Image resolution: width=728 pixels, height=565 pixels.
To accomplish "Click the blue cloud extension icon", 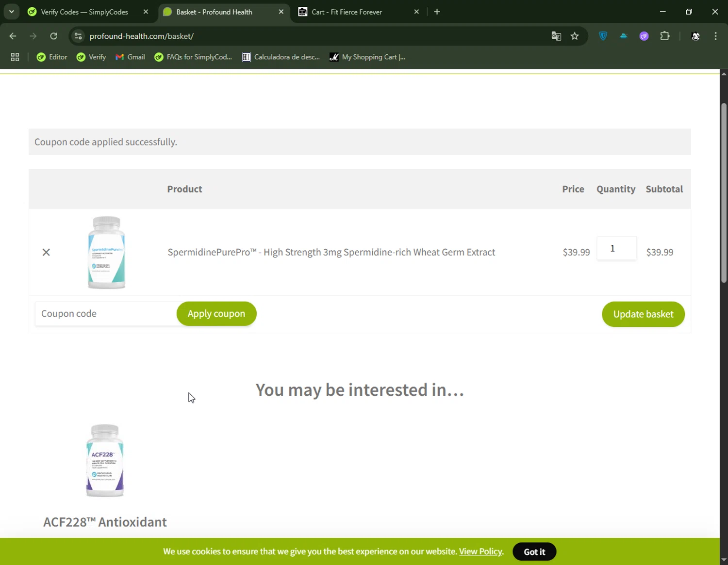I will [x=624, y=36].
